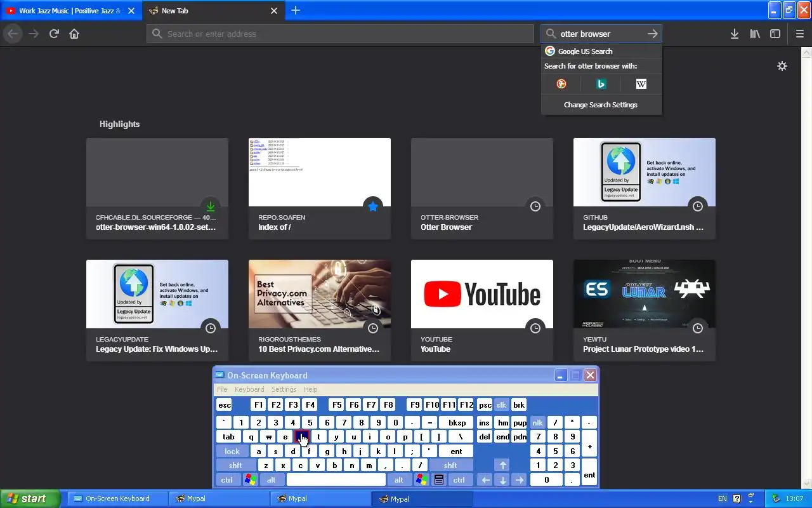Click the context menu key on keyboard

(438, 480)
